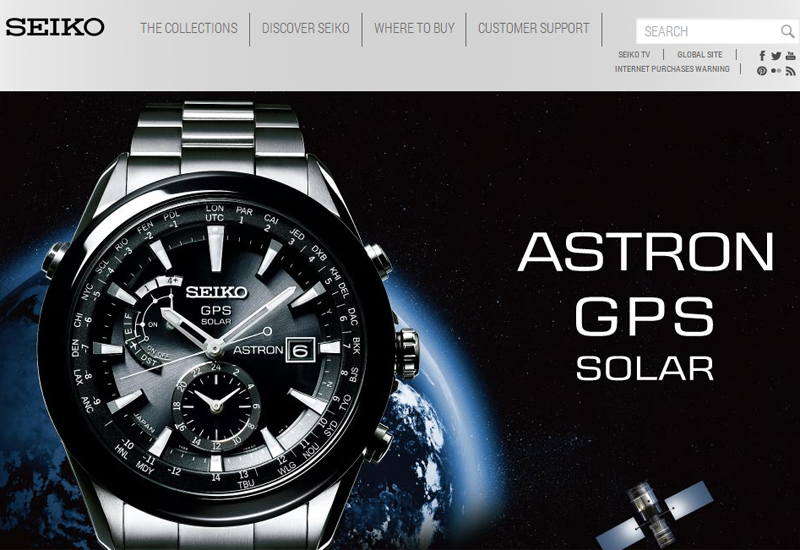This screenshot has height=550, width=800.
Task: Follow the GLOBAL SITE link
Action: click(699, 55)
